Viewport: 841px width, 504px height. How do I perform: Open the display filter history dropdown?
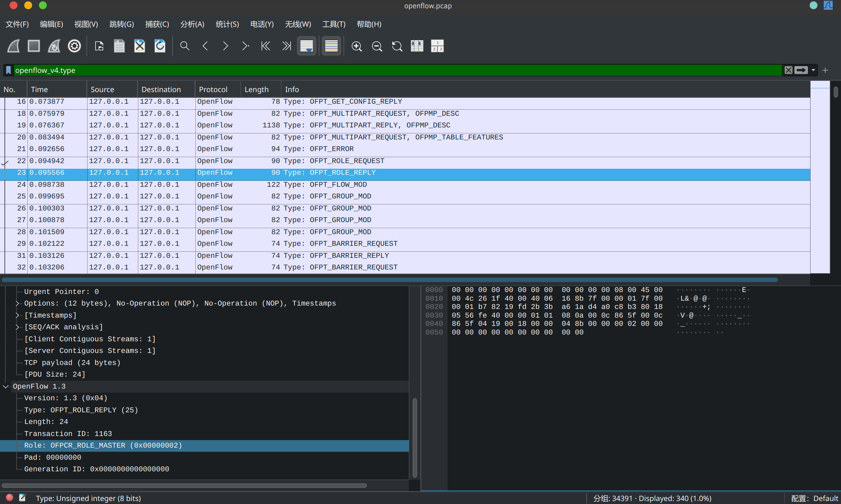click(x=813, y=70)
